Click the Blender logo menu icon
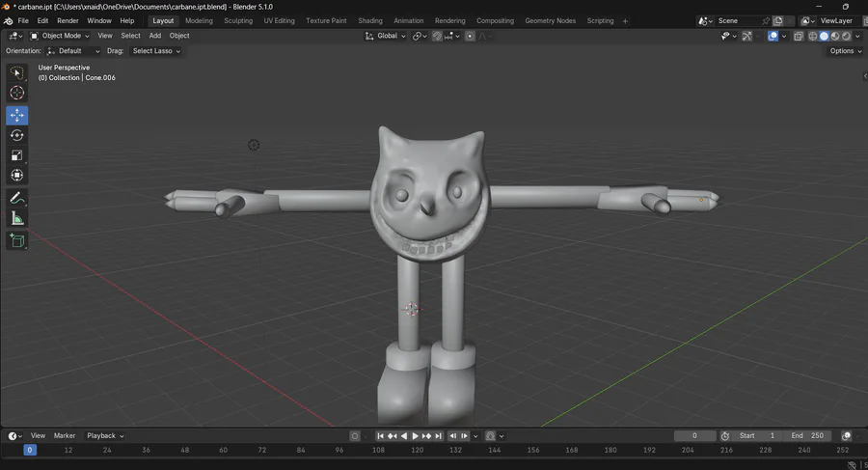This screenshot has height=470, width=868. [x=9, y=21]
